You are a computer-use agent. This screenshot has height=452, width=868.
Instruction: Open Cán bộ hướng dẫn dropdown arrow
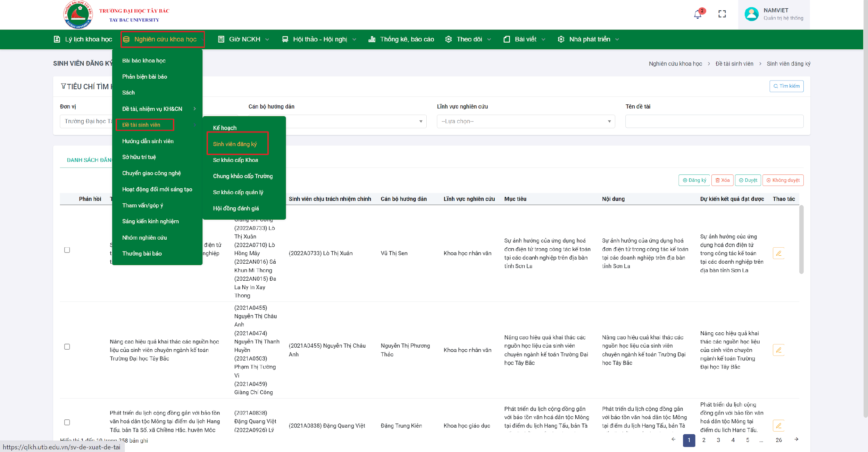(420, 121)
